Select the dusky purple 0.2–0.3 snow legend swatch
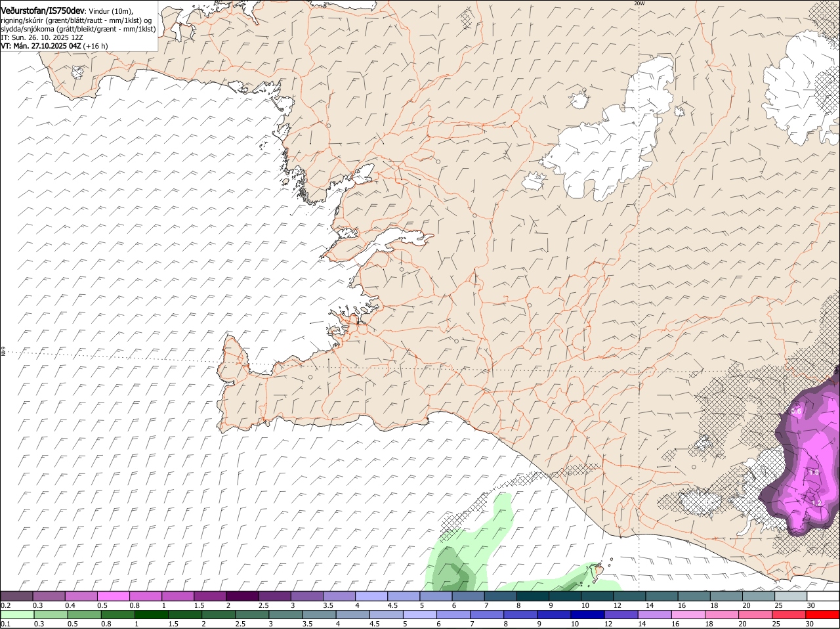 [x=16, y=596]
